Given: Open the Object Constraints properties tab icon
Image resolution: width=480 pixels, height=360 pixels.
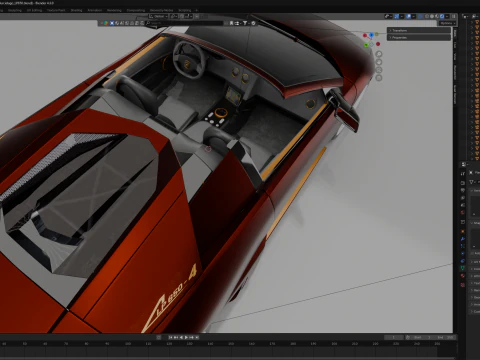Looking at the screenshot, I should (x=463, y=261).
